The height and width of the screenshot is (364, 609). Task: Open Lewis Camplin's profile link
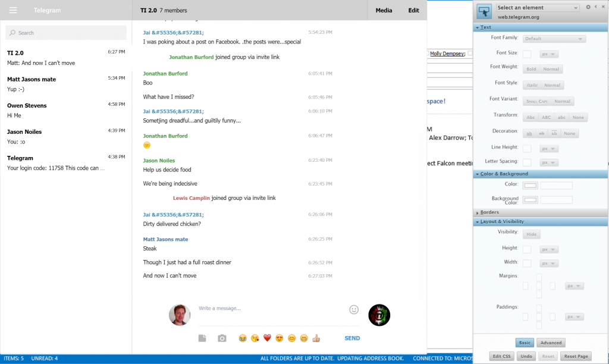191,198
